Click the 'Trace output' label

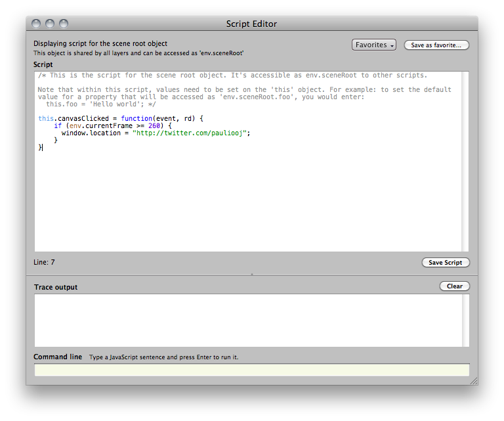point(56,287)
